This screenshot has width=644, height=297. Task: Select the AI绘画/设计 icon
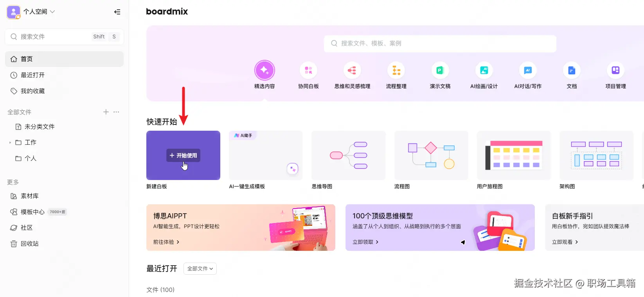point(484,70)
